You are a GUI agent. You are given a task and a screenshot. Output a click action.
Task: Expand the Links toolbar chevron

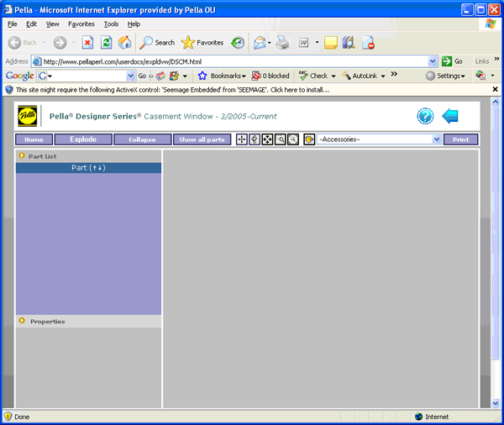[x=496, y=59]
